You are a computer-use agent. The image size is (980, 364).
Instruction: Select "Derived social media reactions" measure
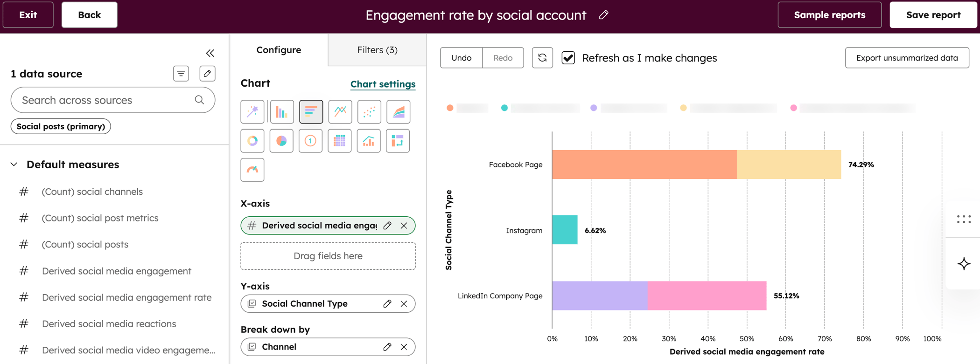click(109, 324)
